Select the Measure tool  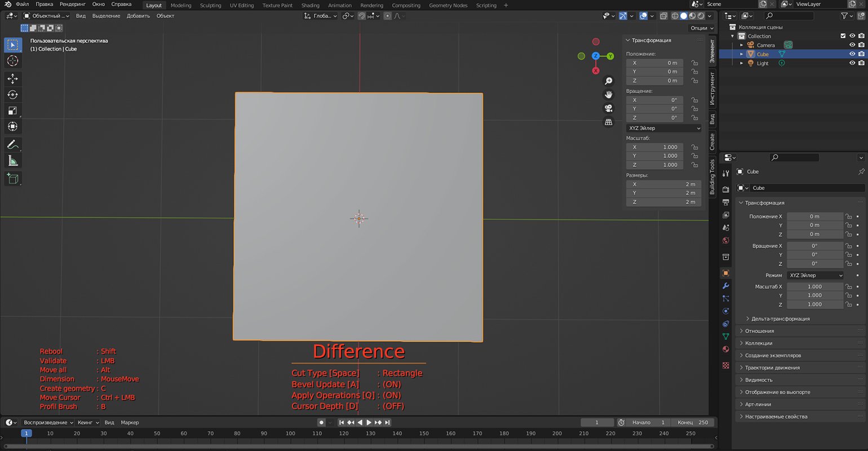point(12,161)
